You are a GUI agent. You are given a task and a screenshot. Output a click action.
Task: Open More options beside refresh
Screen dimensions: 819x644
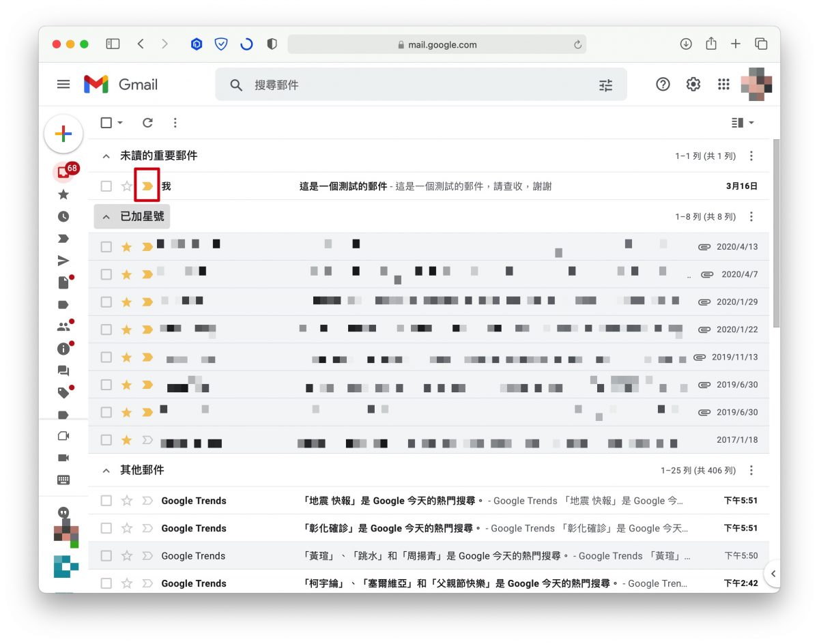coord(175,123)
